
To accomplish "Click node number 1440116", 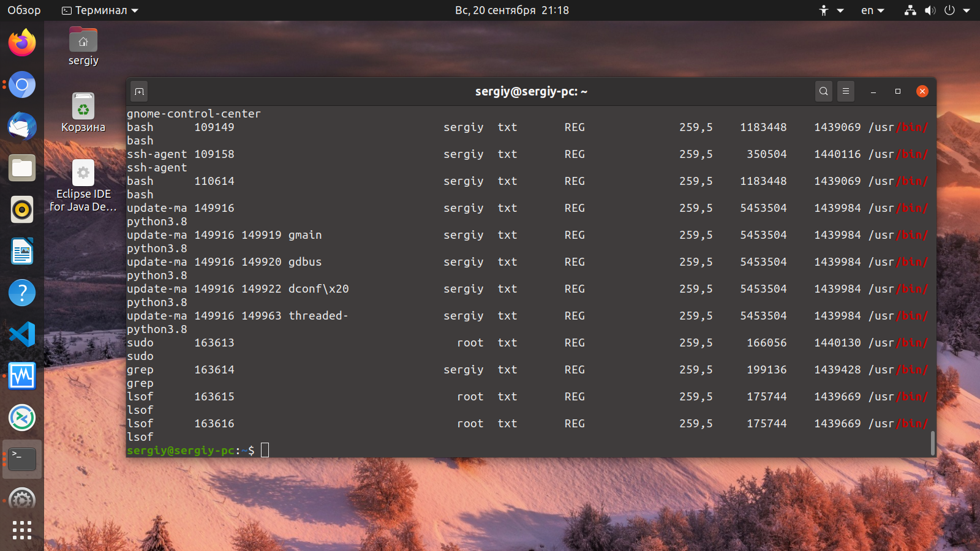I will pos(837,154).
